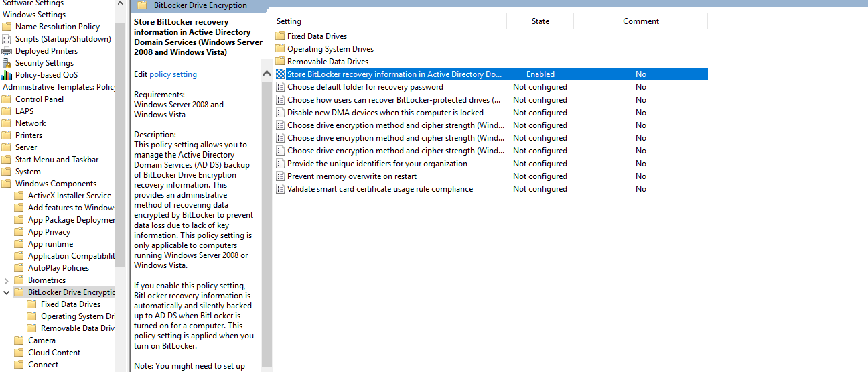Select Add features to Windows tree item
The width and height of the screenshot is (868, 372).
71,208
